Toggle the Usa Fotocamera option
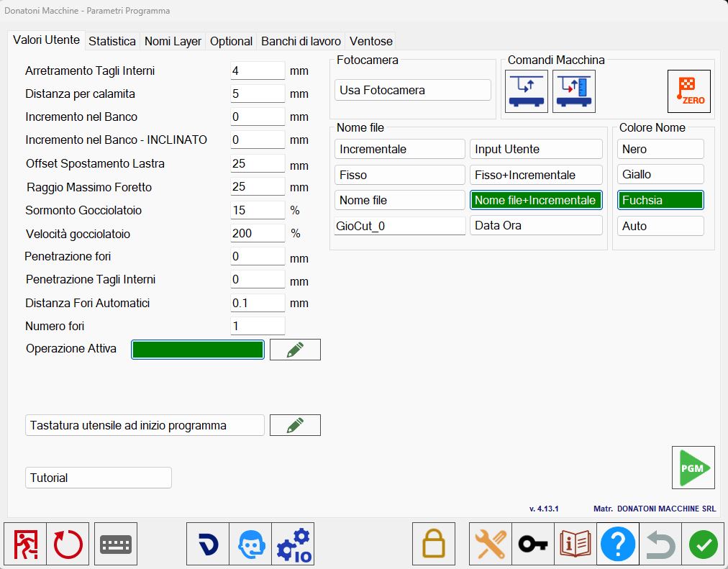This screenshot has width=728, height=569. (x=412, y=90)
